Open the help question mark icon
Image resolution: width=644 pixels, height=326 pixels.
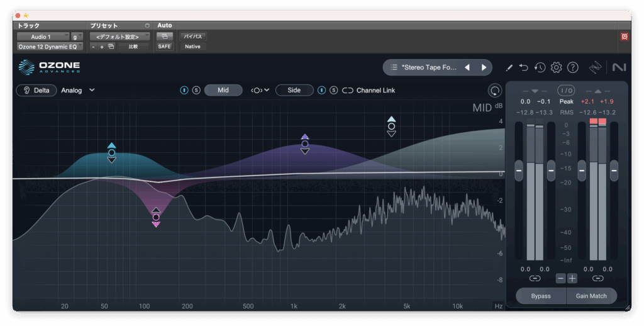[572, 67]
